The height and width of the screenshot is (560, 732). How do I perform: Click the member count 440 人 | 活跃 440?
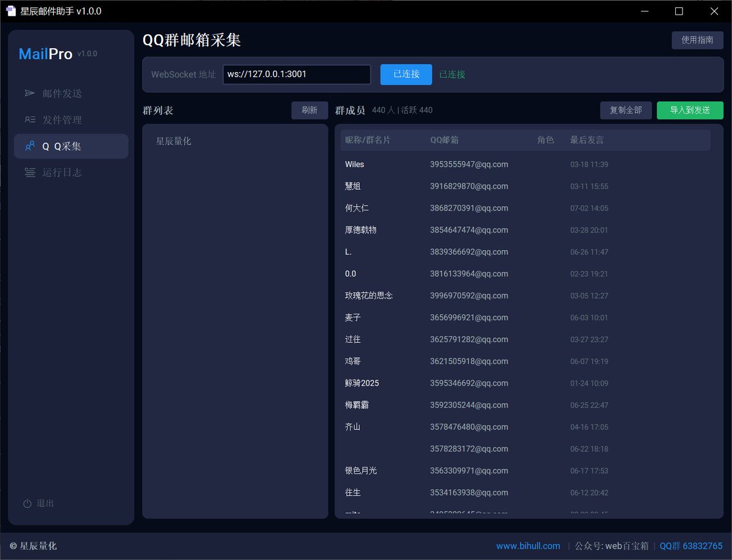click(402, 110)
